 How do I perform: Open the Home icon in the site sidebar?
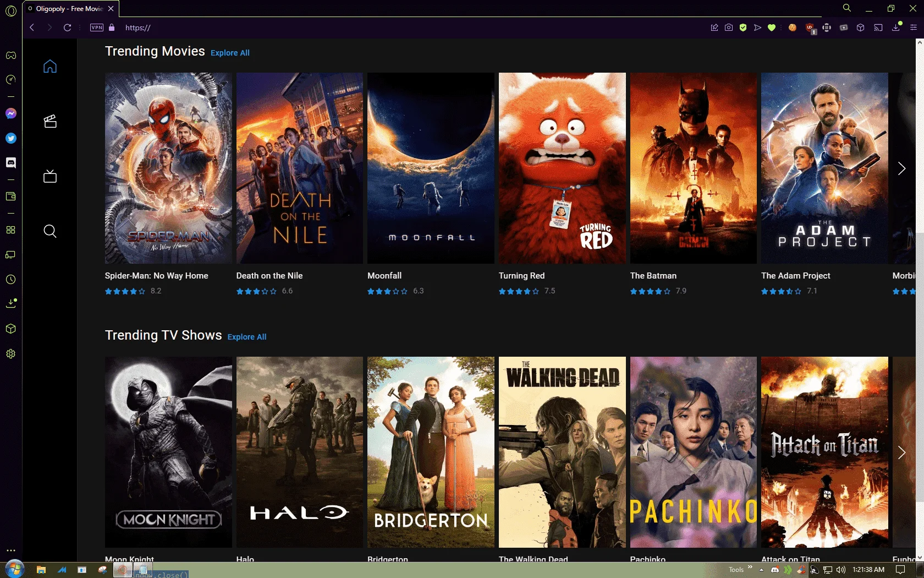[x=50, y=66]
